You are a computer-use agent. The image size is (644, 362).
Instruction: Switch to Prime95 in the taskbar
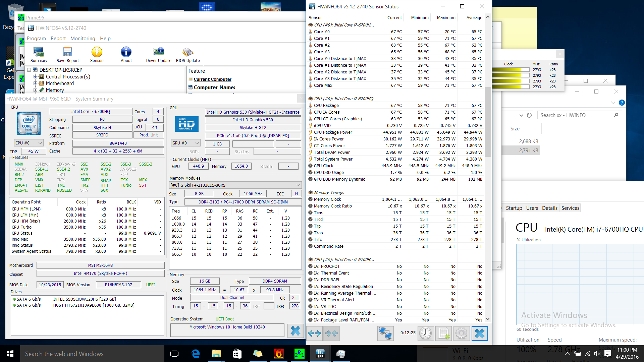pyautogui.click(x=299, y=354)
